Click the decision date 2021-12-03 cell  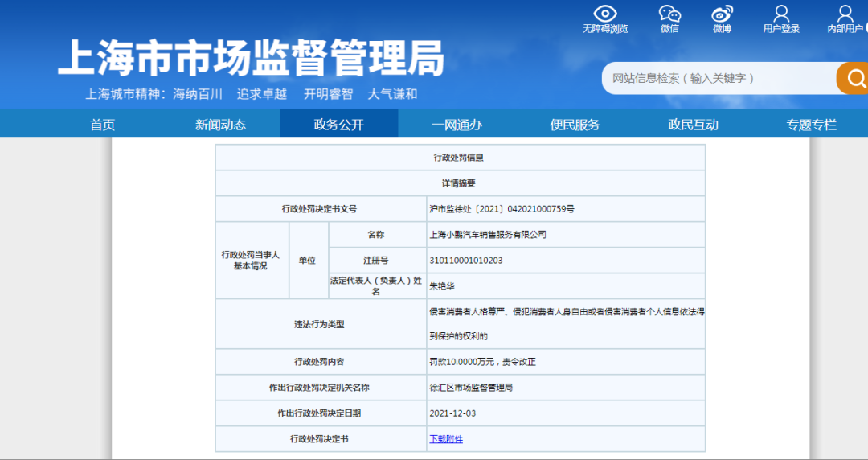(x=452, y=413)
